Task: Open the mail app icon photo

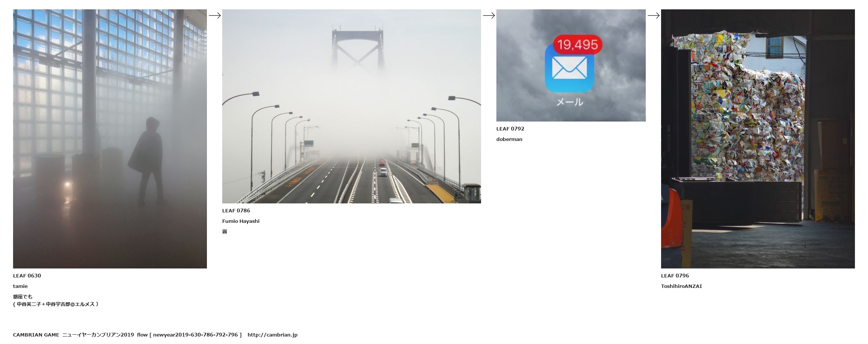Action: (x=571, y=65)
